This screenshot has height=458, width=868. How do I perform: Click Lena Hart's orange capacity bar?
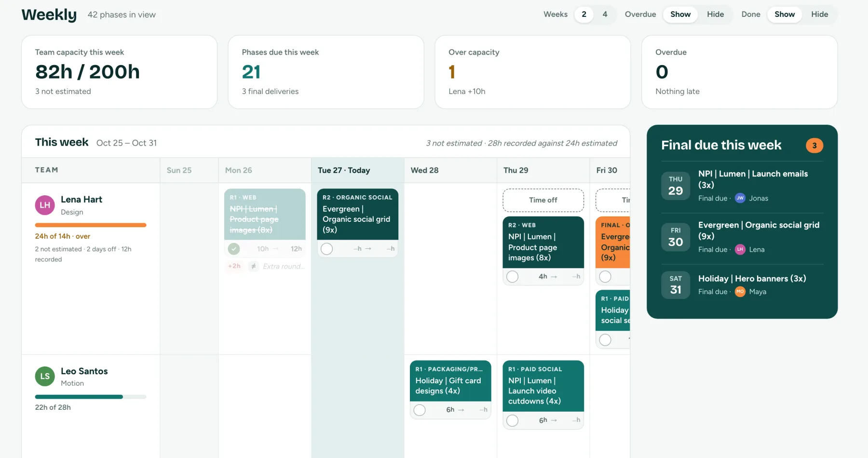tap(91, 225)
